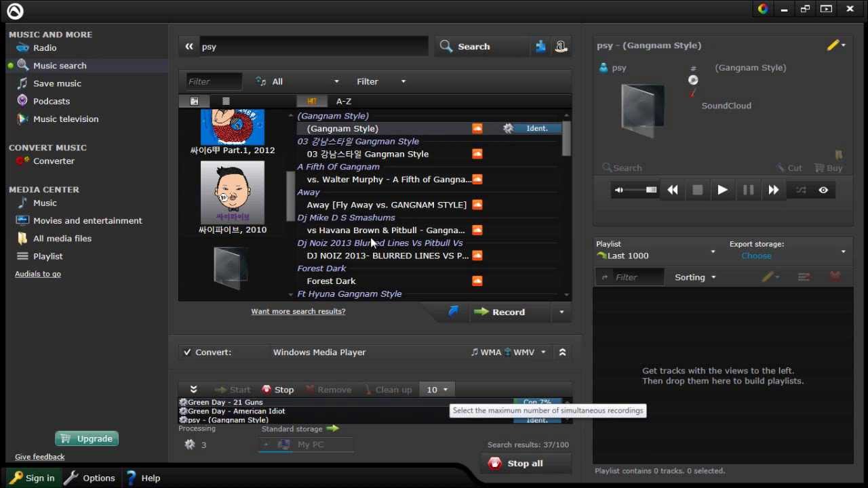Screen dimensions: 868x488
Task: Click the Search magnifier button
Action: (x=465, y=46)
